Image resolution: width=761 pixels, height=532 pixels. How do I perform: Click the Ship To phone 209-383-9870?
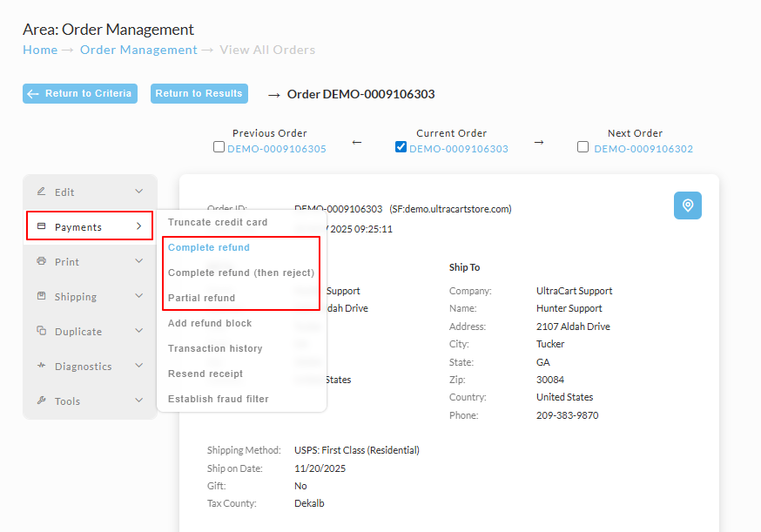click(x=568, y=415)
